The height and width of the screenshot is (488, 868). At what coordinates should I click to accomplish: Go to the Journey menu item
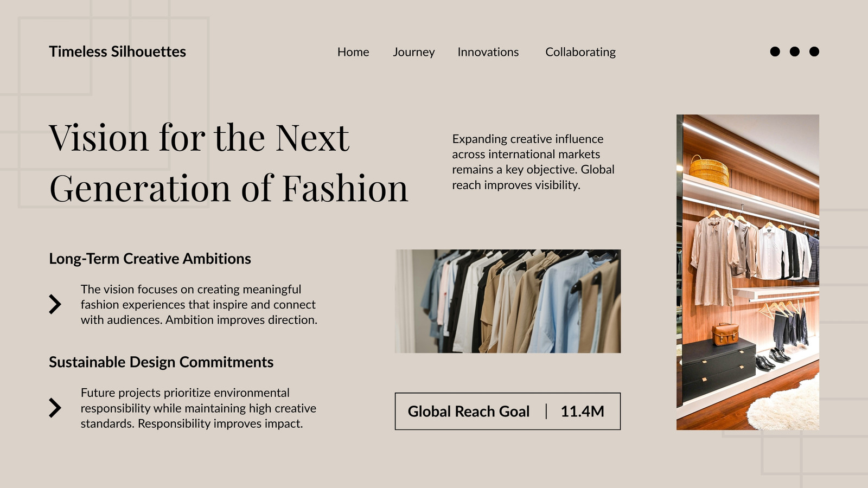point(414,52)
